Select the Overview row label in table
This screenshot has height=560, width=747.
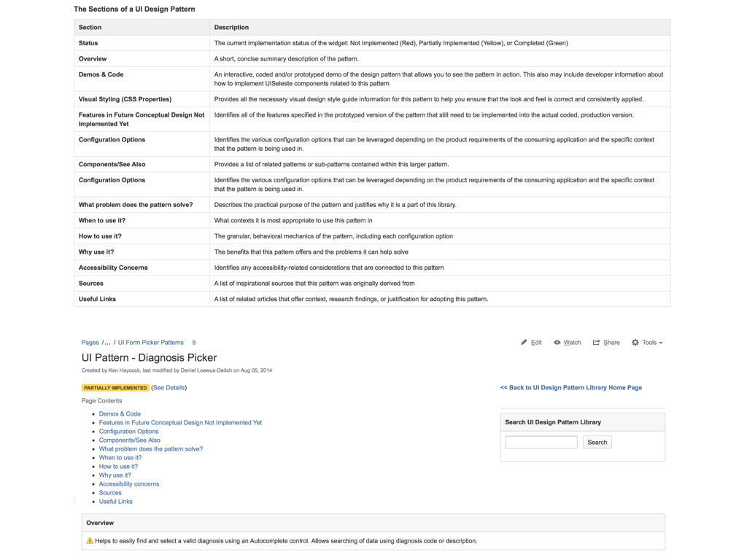click(93, 58)
